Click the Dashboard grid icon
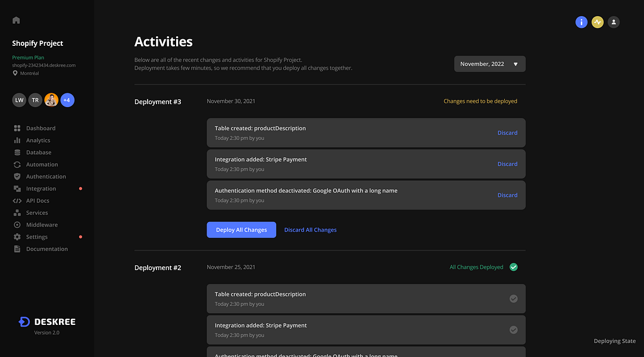This screenshot has height=357, width=644. 17,129
